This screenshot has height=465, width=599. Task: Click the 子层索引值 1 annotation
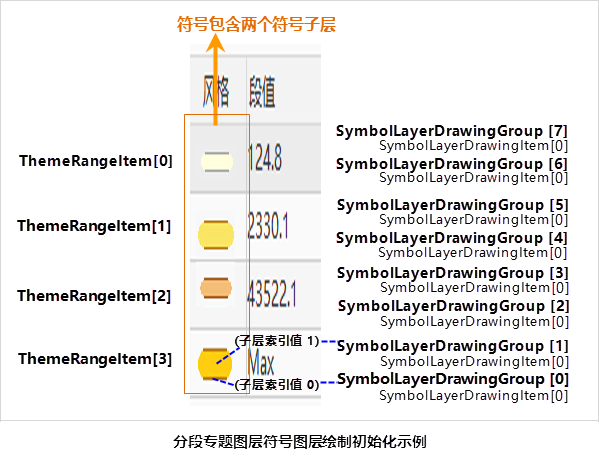(x=277, y=340)
